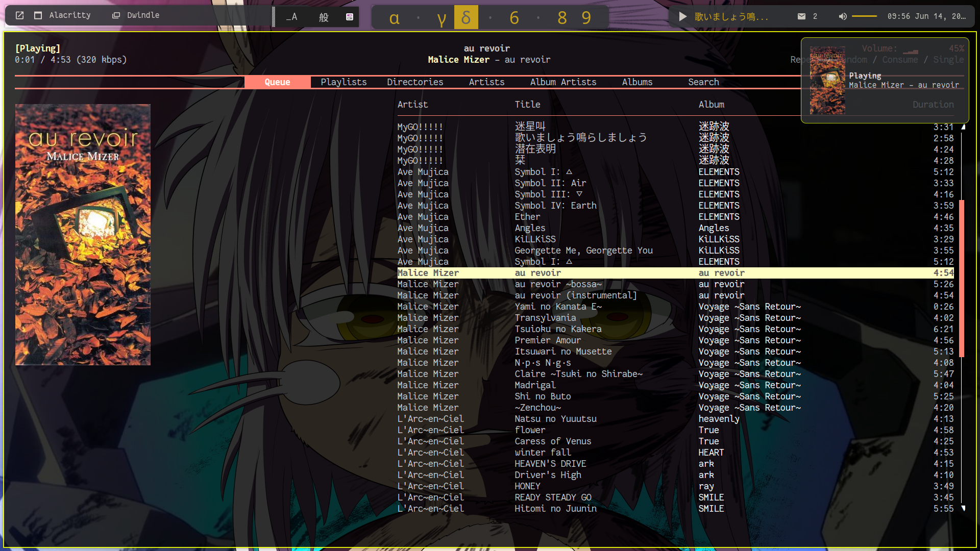
Task: Select the track Symbol IV: Earth
Action: click(675, 206)
